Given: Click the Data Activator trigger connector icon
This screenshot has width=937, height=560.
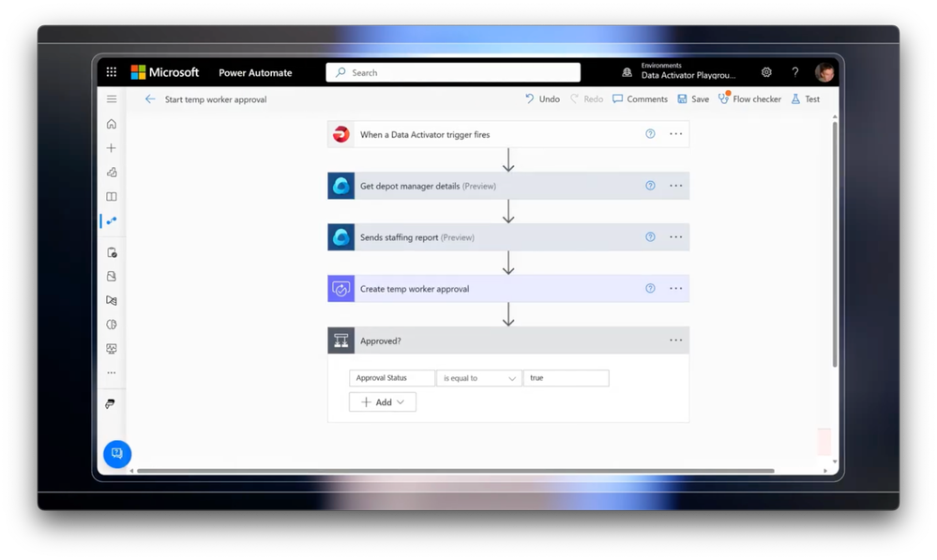Looking at the screenshot, I should pos(341,134).
